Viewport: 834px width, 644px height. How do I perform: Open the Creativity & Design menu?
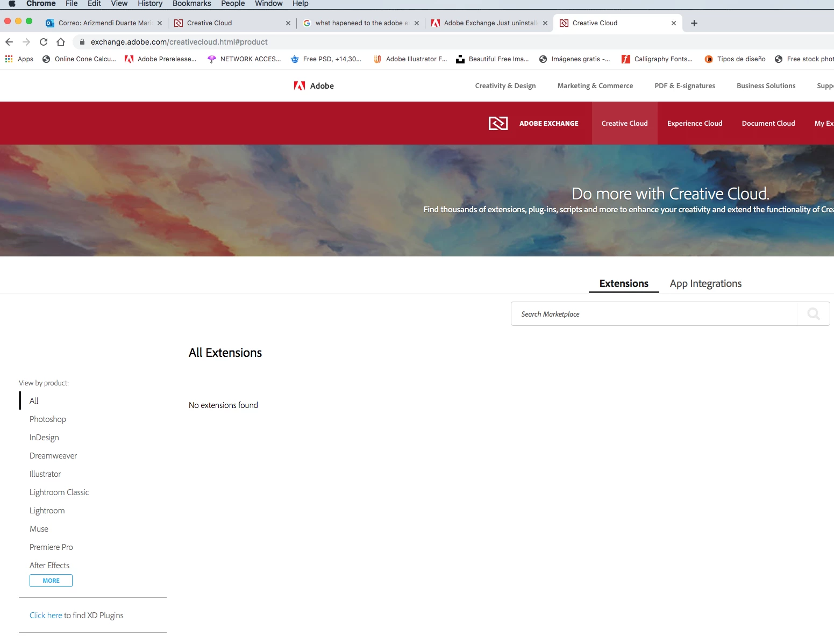coord(505,86)
